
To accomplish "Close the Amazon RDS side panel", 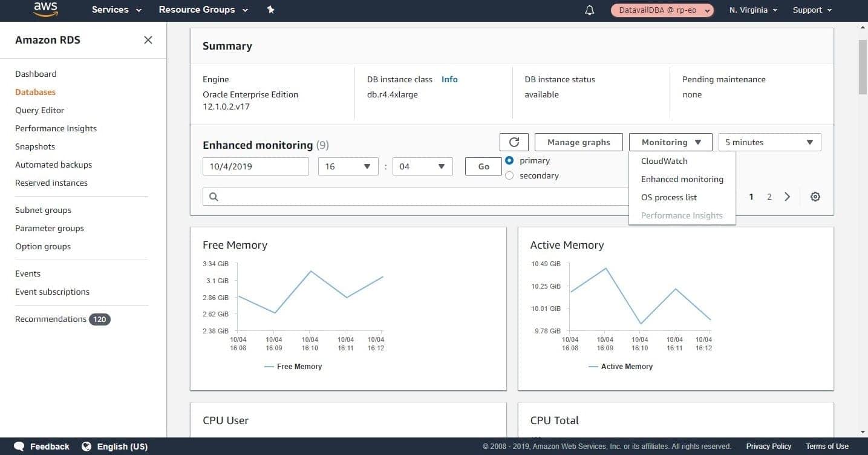I will pyautogui.click(x=148, y=40).
